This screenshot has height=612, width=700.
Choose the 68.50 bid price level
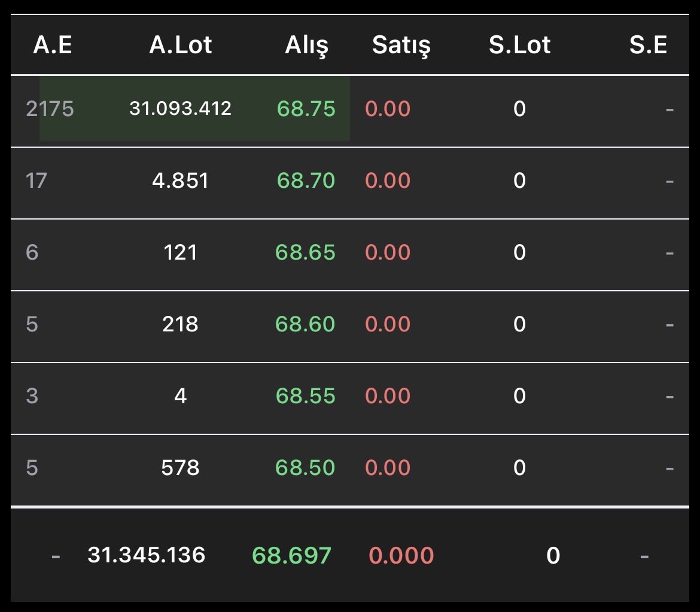click(x=305, y=468)
